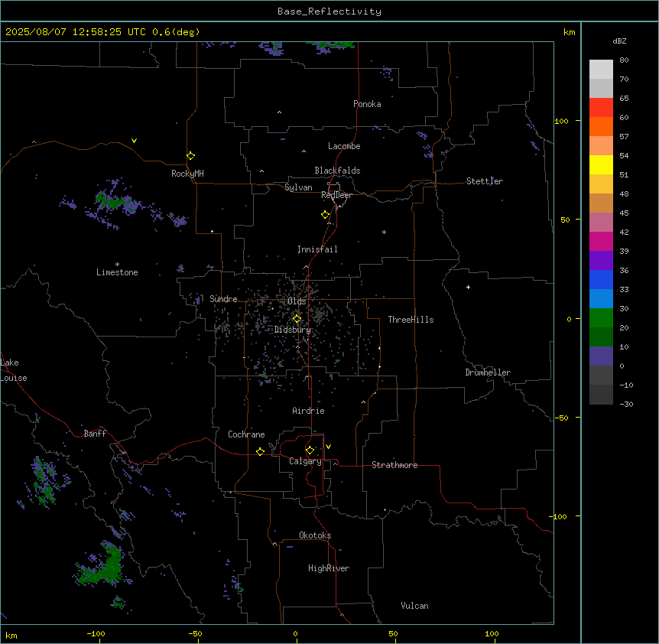Click the Stettler city label
The image size is (659, 644).
click(484, 181)
